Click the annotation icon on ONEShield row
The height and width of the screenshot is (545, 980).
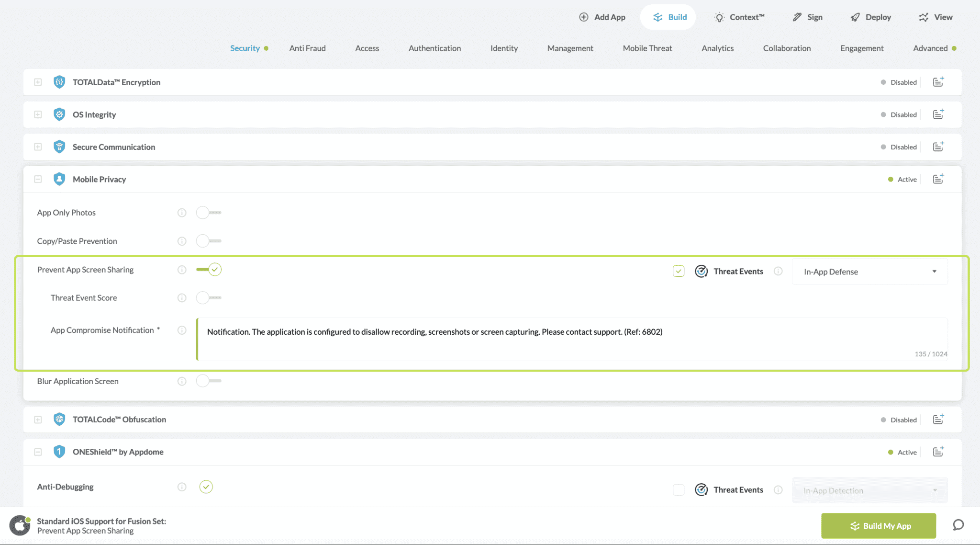pos(938,452)
